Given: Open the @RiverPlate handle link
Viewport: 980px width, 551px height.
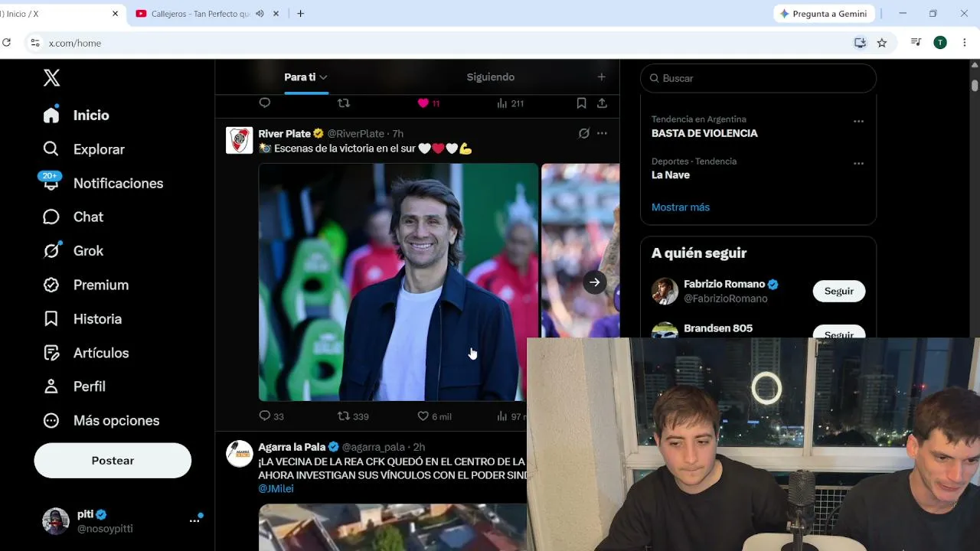Looking at the screenshot, I should (356, 134).
